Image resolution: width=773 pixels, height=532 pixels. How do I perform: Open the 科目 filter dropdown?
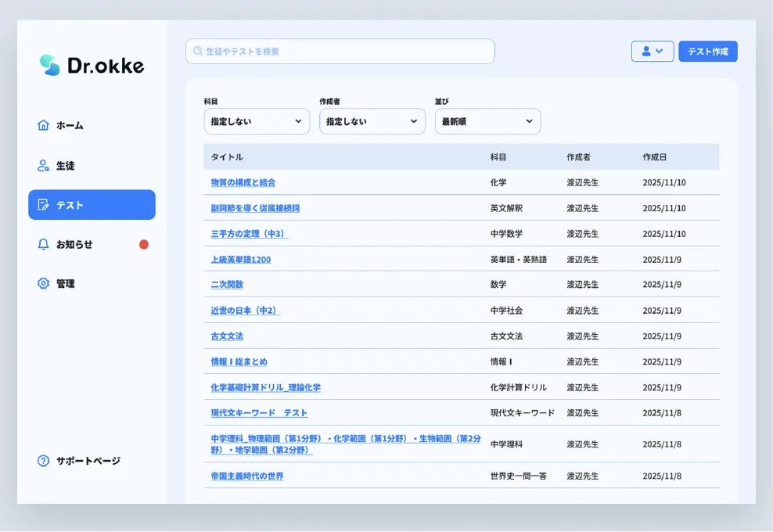point(257,121)
